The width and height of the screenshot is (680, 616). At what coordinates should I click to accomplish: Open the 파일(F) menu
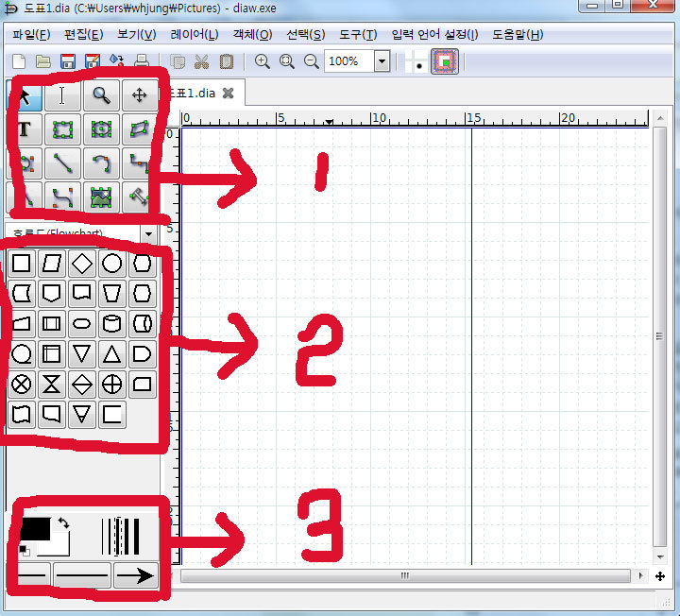click(31, 34)
